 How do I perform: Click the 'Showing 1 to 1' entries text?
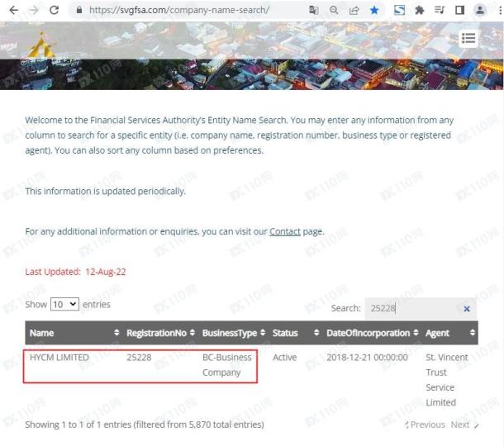[145, 425]
